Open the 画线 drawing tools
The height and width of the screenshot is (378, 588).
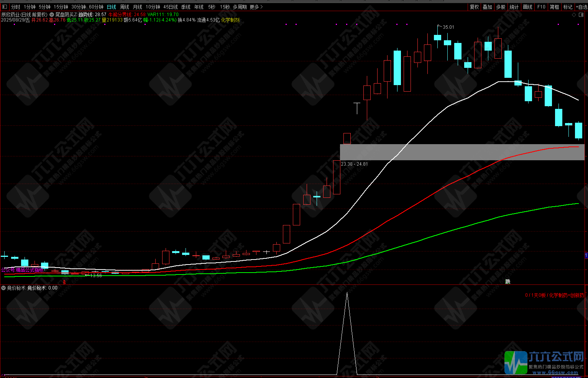tap(528, 7)
